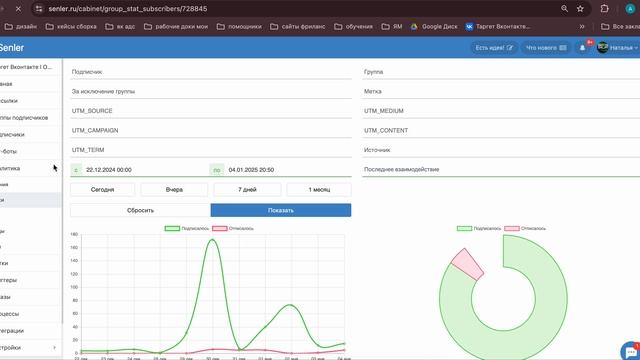Screen dimensions: 640x360
Task: Select the 1 месяц period button
Action: pyautogui.click(x=319, y=190)
